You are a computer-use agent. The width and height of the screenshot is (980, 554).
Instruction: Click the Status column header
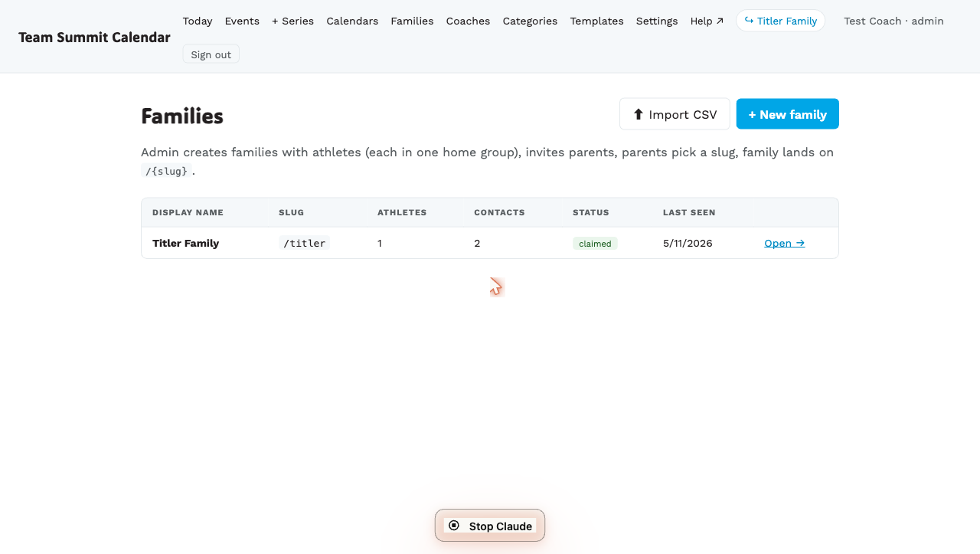[x=591, y=212]
